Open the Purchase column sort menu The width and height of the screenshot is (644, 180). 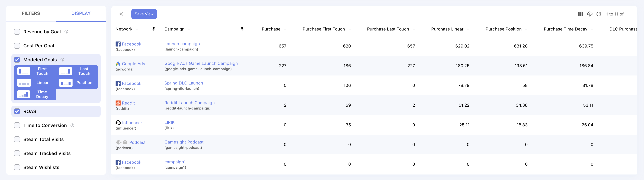(285, 29)
